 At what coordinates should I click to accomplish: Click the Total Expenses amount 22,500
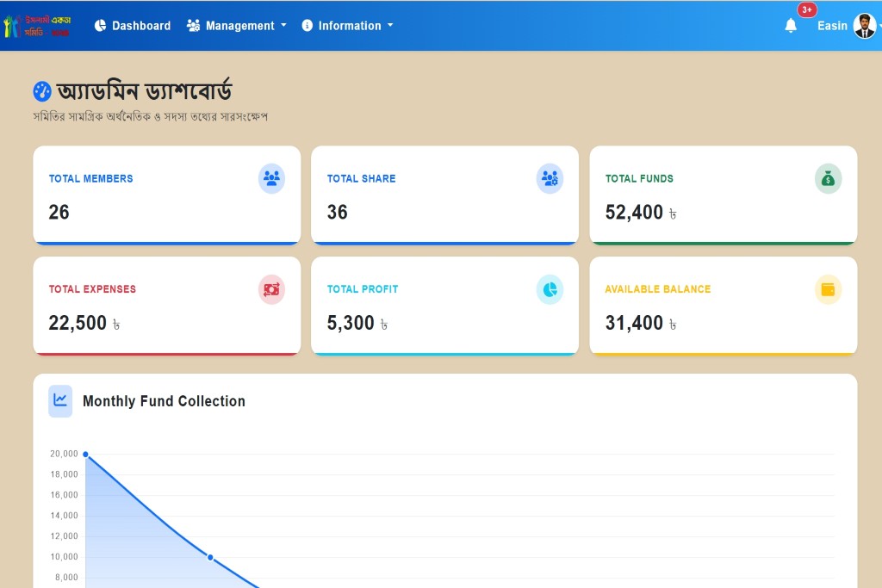click(78, 323)
